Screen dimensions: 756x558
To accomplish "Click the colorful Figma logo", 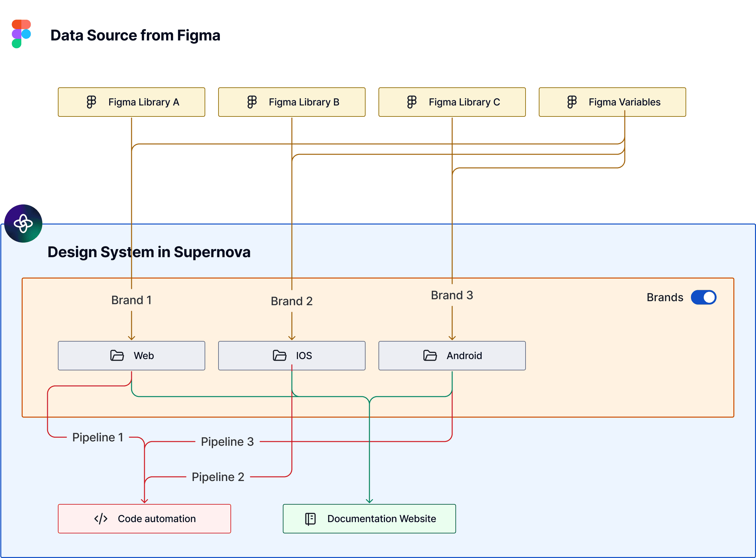I will tap(21, 34).
